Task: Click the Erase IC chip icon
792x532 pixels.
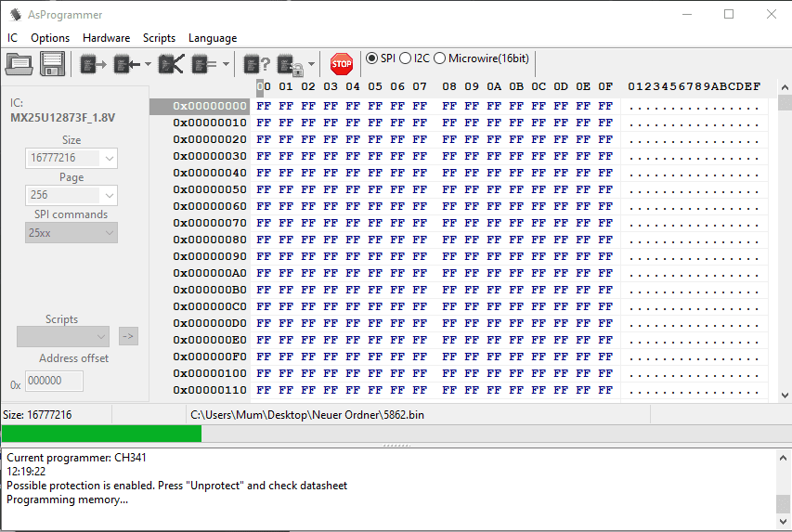Action: tap(171, 64)
